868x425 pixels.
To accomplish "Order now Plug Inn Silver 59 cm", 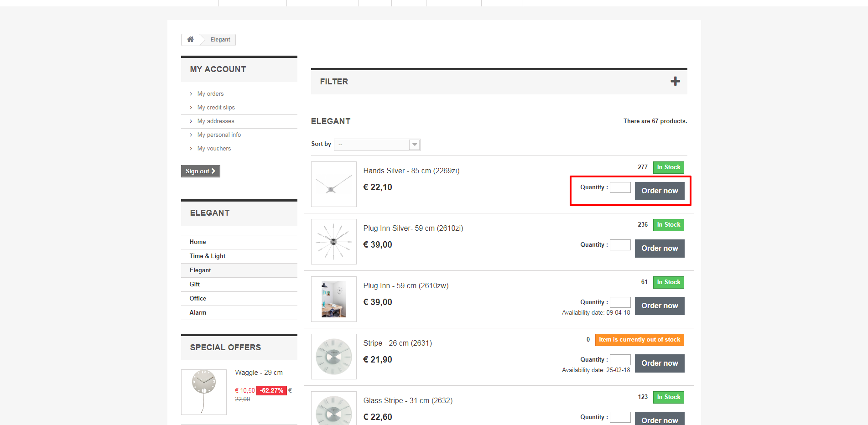I will tap(660, 249).
